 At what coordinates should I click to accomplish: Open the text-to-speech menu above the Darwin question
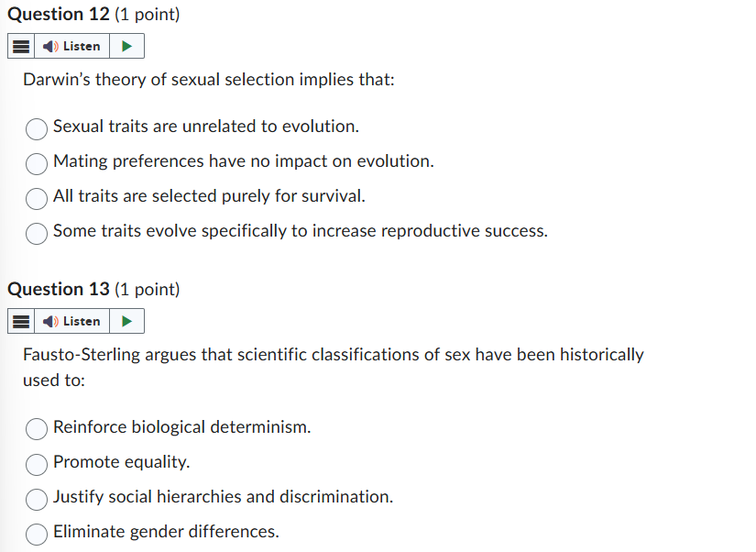pyautogui.click(x=20, y=46)
